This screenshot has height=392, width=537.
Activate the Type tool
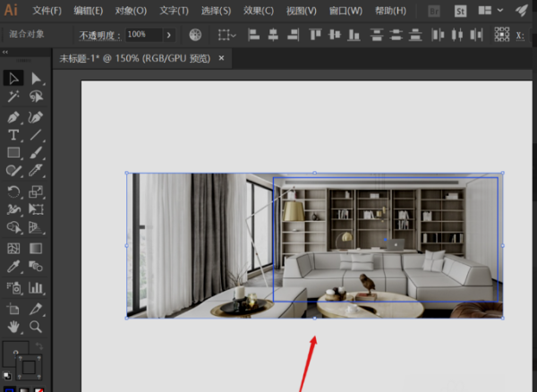tap(13, 135)
